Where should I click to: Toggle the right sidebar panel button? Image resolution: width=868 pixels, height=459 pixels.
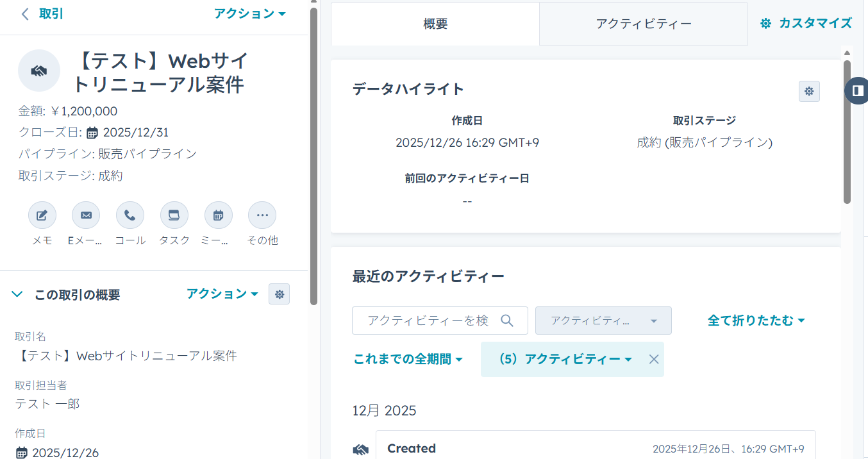[x=857, y=90]
